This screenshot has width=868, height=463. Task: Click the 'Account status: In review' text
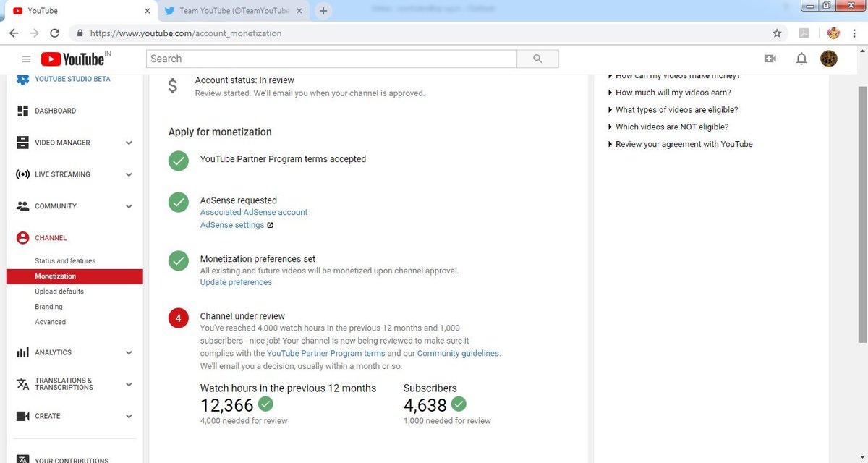click(x=244, y=80)
